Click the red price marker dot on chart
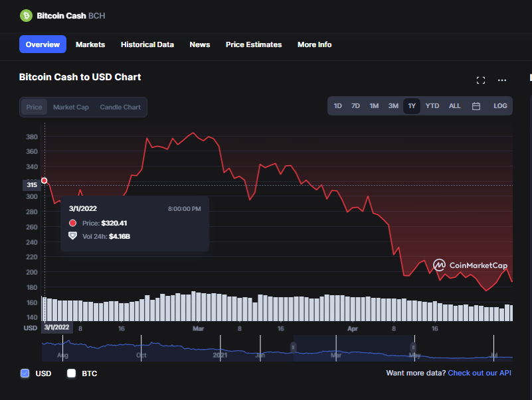 (x=44, y=180)
